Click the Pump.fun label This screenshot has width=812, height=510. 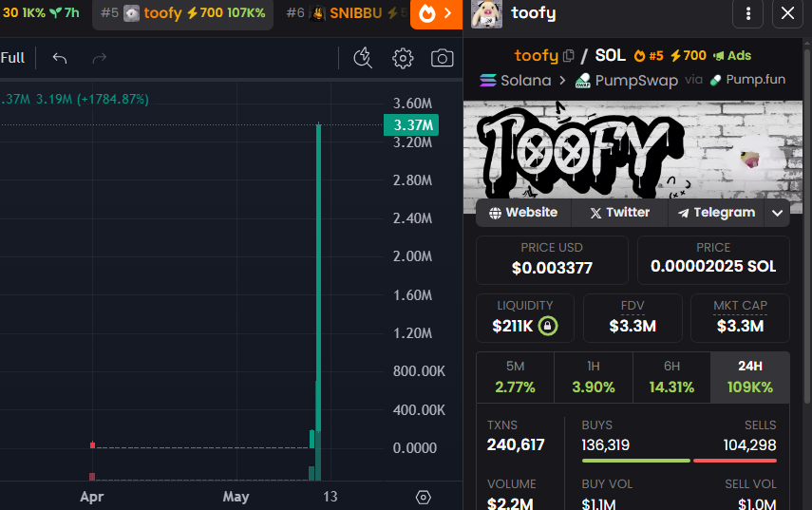tap(747, 80)
